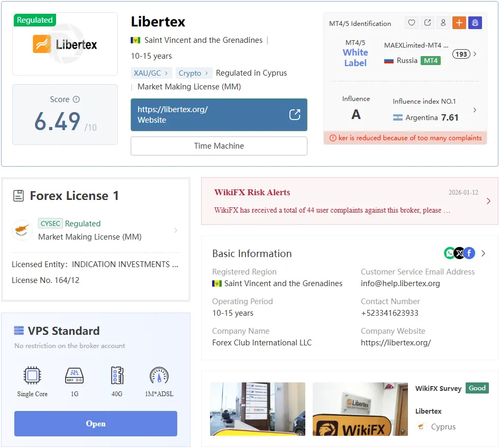Click the info@help.libertex.org email address

[400, 284]
